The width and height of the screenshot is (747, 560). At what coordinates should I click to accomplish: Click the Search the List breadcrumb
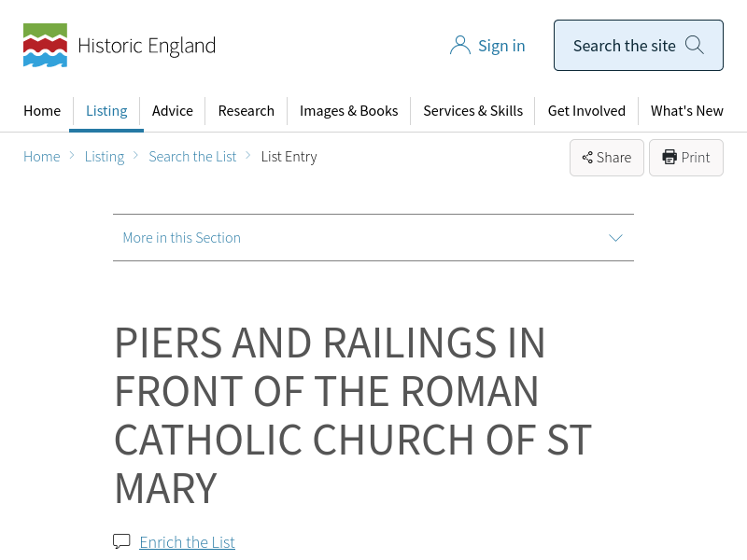coord(192,157)
